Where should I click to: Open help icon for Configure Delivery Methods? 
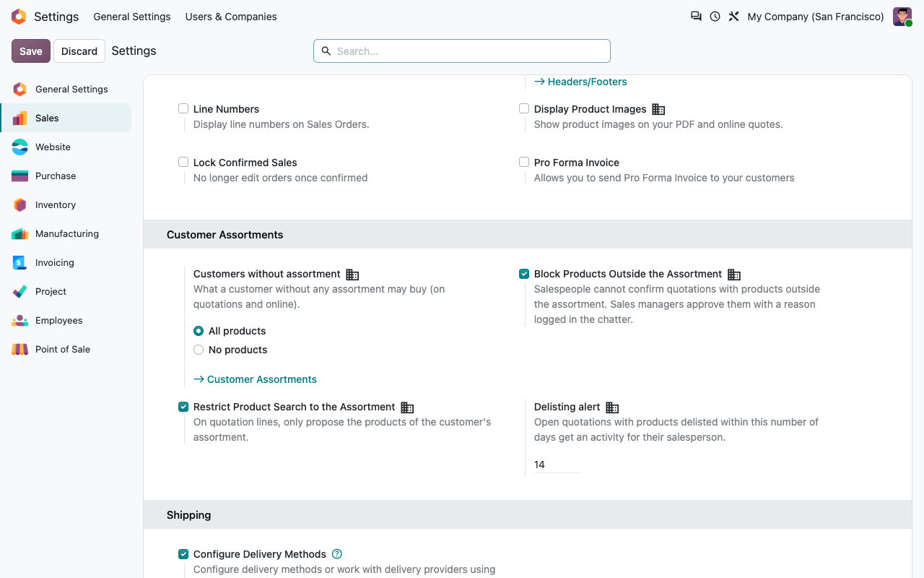337,554
